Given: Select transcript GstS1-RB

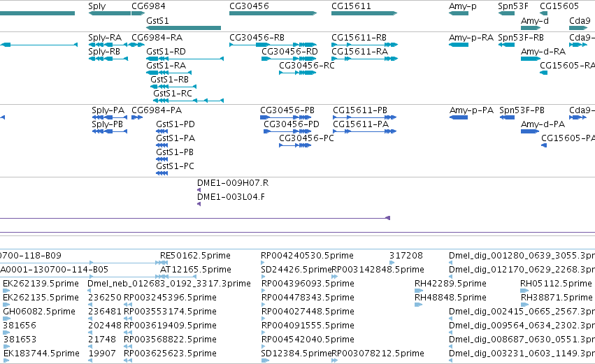Looking at the screenshot, I should (x=173, y=87).
